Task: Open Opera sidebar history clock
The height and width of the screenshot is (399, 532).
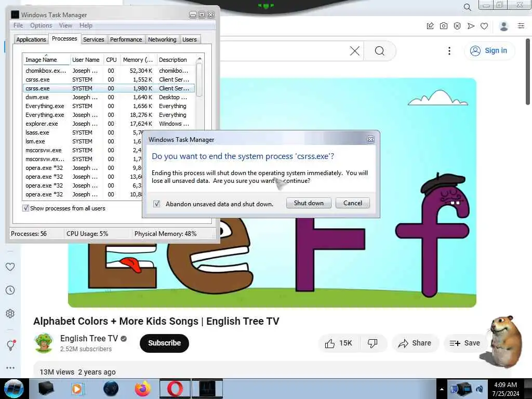Action: [x=10, y=290]
